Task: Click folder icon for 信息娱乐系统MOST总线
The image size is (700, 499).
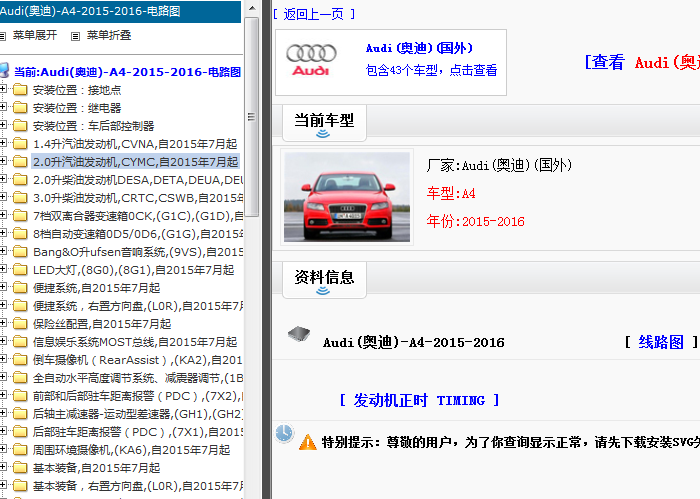Action: pyautogui.click(x=20, y=342)
